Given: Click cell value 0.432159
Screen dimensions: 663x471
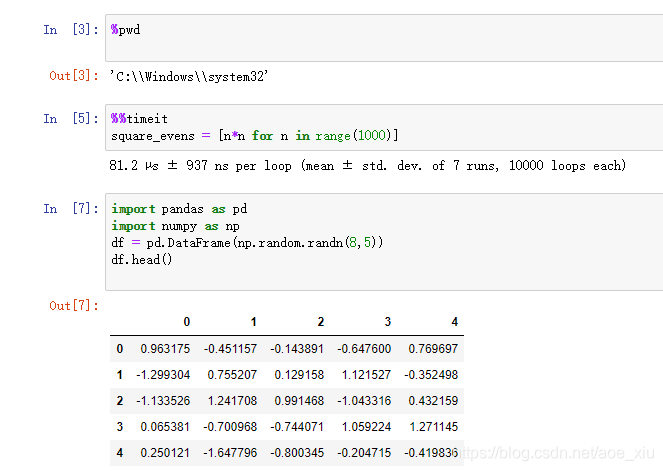Looking at the screenshot, I should [x=433, y=400].
